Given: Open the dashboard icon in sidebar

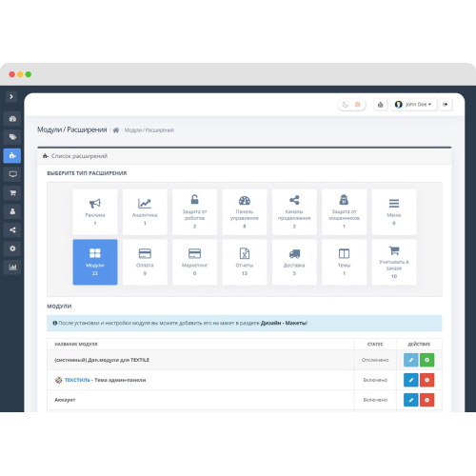Looking at the screenshot, I should [x=12, y=119].
